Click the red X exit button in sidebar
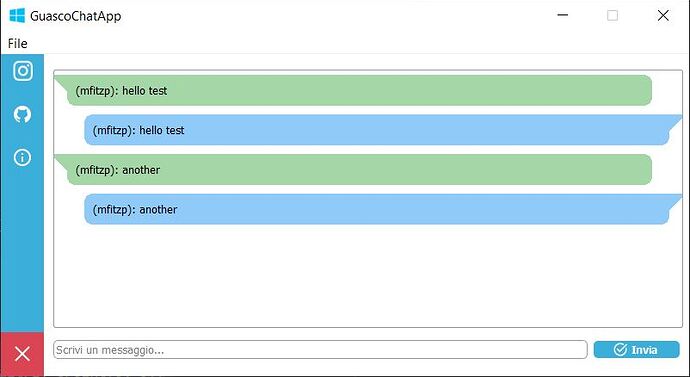This screenshot has height=377, width=690. tap(22, 354)
